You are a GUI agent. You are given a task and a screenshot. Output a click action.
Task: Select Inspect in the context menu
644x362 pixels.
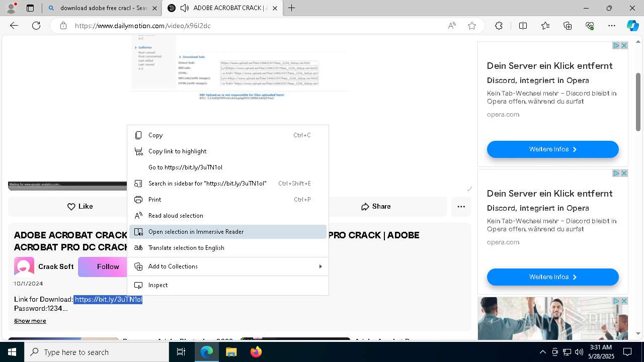[228, 285]
